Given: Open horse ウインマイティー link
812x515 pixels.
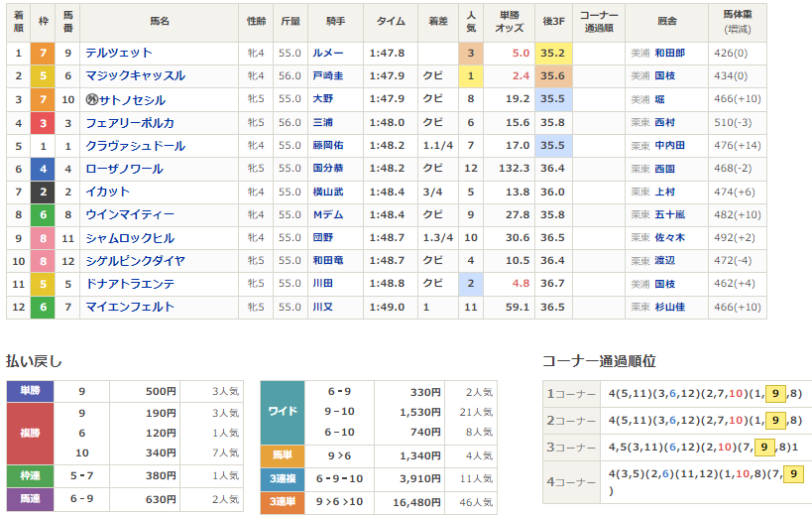Looking at the screenshot, I should point(130,214).
